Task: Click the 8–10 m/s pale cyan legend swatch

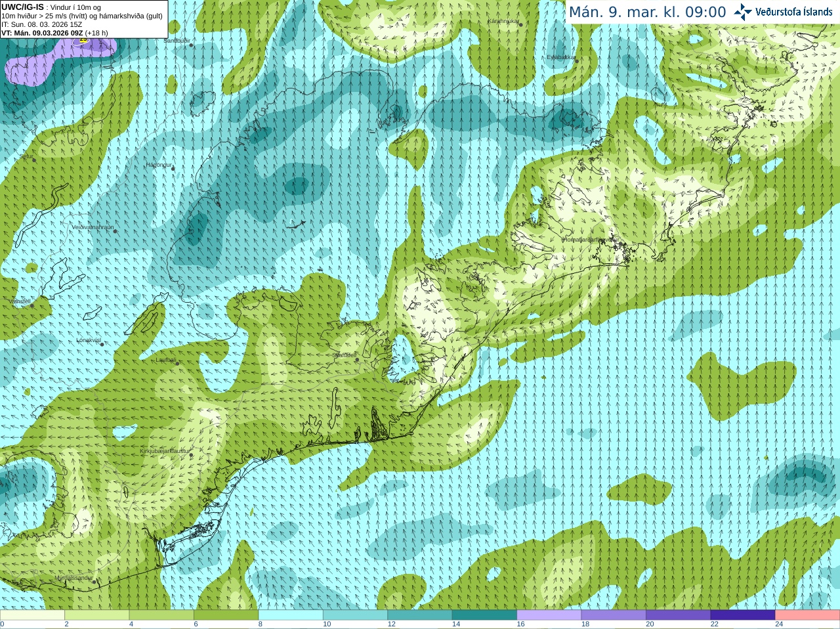Action: coord(291,615)
